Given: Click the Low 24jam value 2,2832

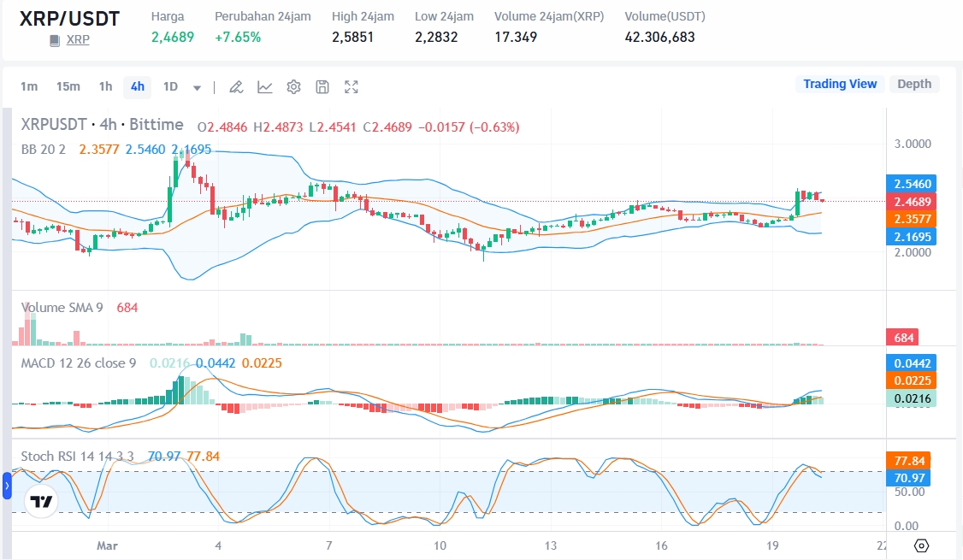Looking at the screenshot, I should coord(436,37).
